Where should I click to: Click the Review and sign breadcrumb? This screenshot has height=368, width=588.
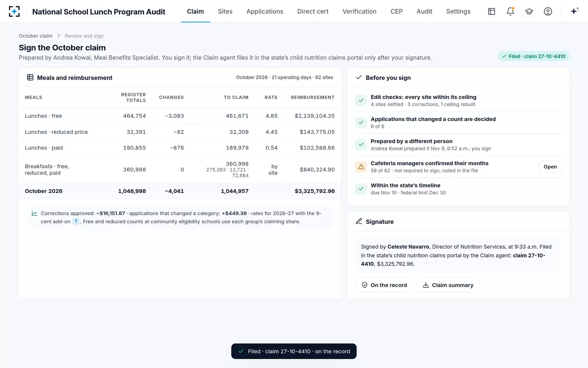84,36
